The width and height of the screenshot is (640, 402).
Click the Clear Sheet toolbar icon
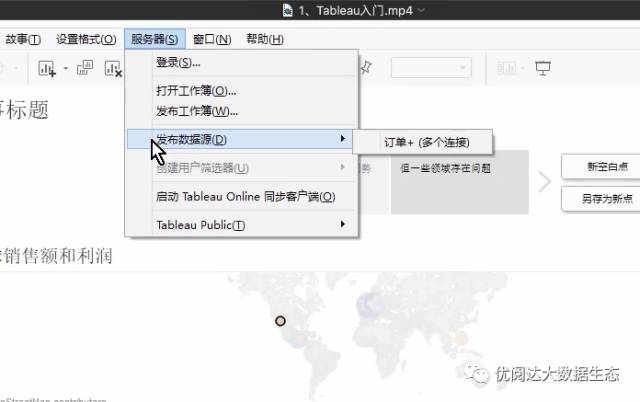[x=113, y=69]
